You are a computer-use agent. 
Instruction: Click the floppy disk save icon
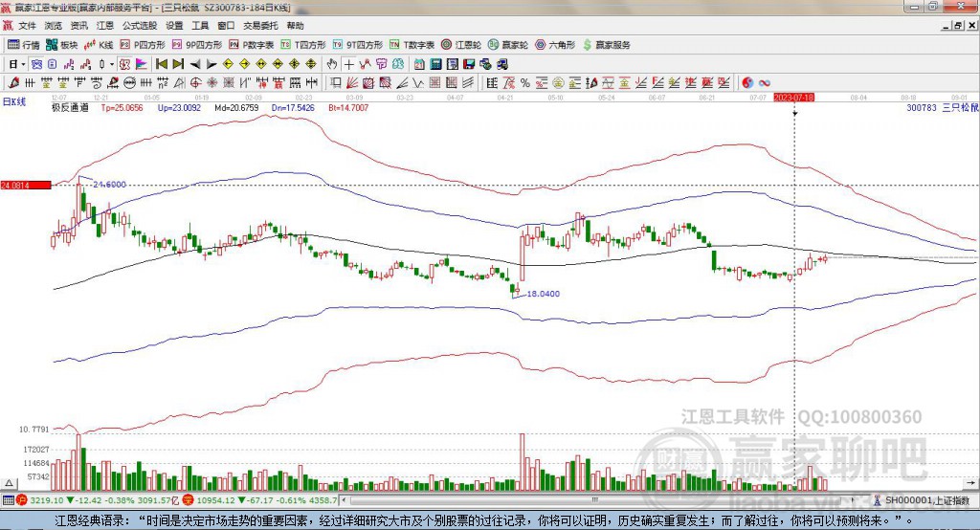469,64
